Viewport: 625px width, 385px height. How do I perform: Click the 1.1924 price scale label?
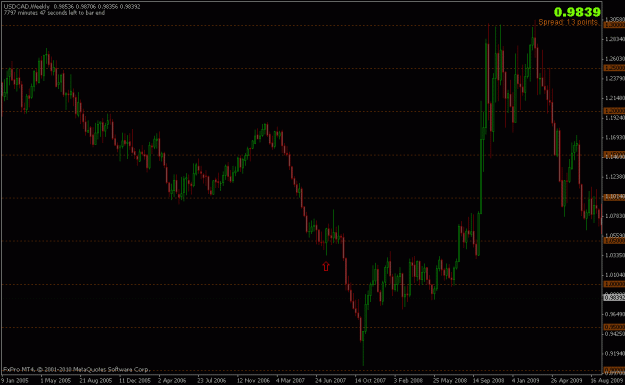click(x=615, y=118)
